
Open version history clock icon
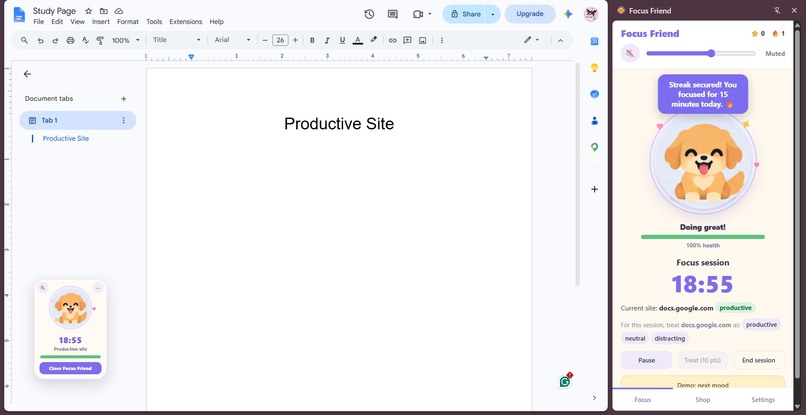point(369,14)
